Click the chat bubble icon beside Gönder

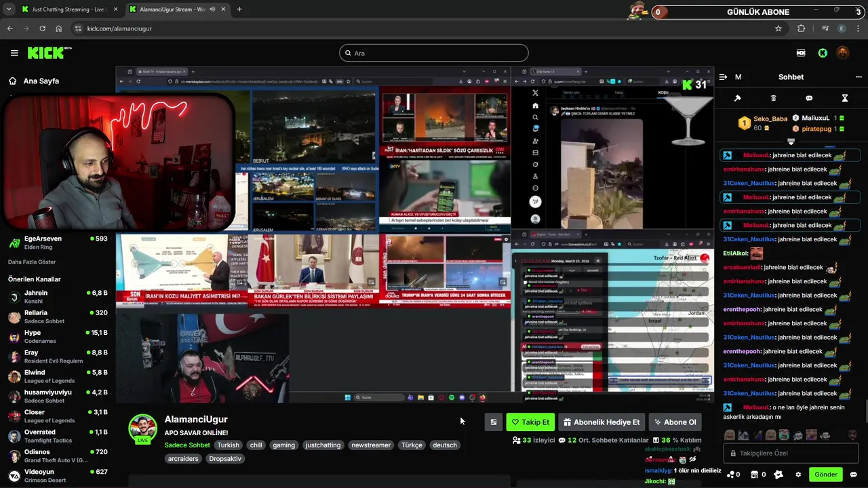854,474
